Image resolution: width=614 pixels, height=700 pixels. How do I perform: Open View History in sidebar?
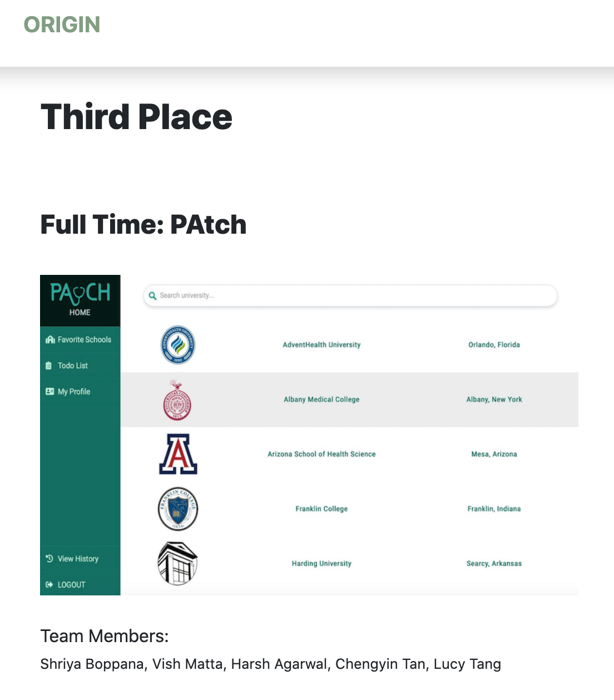[78, 559]
